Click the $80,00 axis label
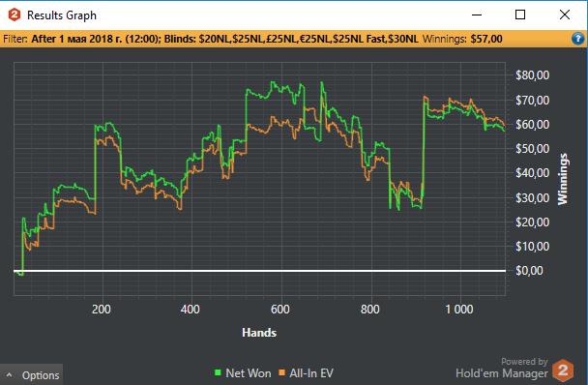Image resolution: width=588 pixels, height=385 pixels. click(x=533, y=75)
